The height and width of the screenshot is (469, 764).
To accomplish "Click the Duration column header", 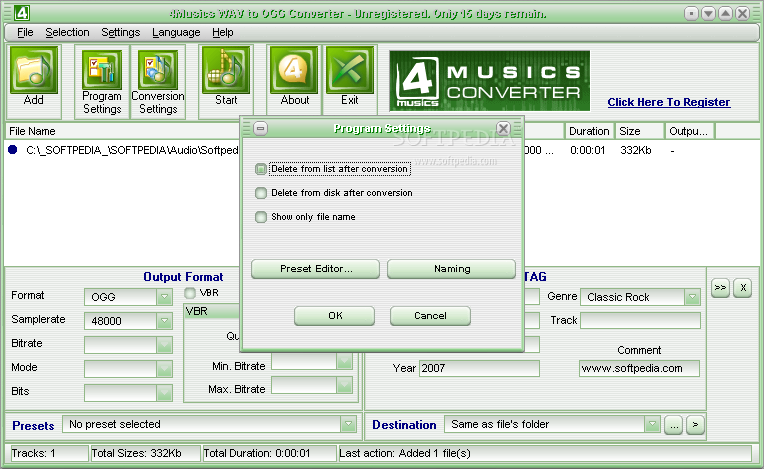I will click(x=589, y=131).
